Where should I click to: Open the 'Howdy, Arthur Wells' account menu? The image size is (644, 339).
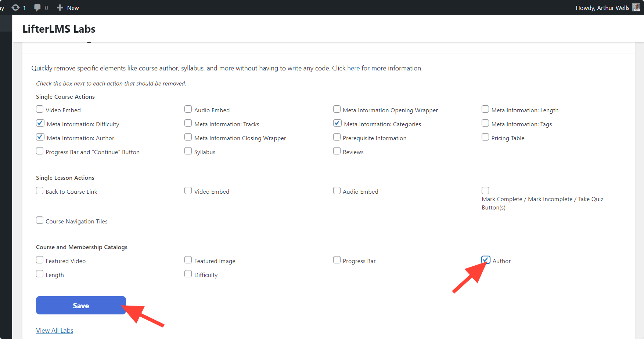tap(608, 8)
